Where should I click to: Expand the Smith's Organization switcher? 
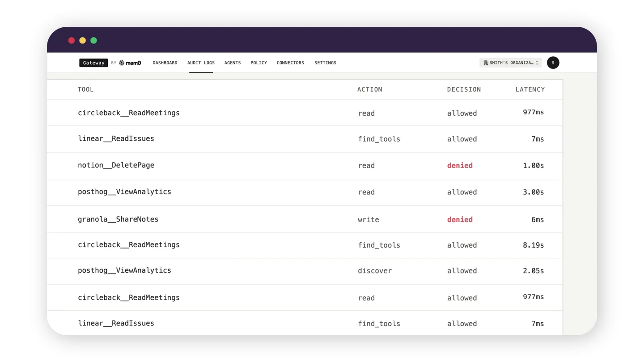(x=510, y=63)
